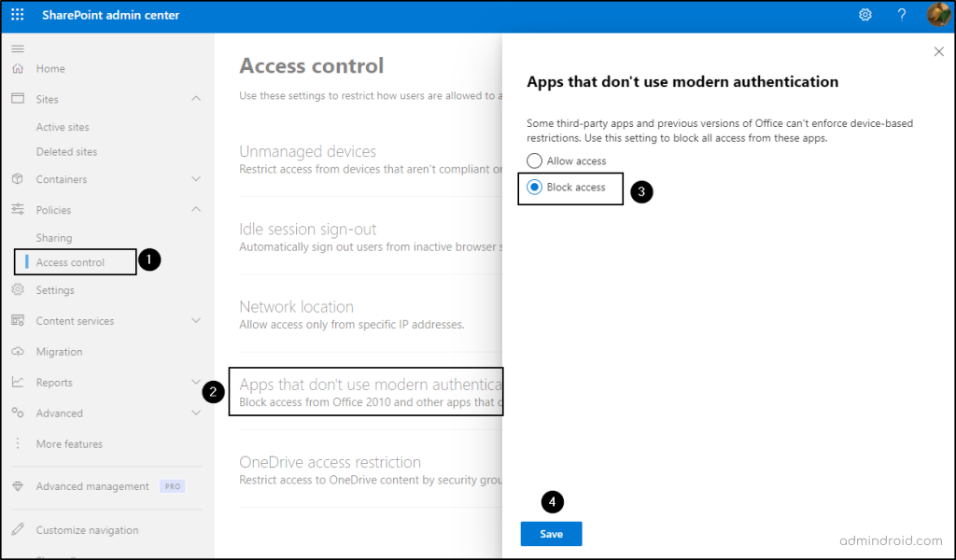Screen dimensions: 956x560
Task: Expand the Content services chevron
Action: tap(196, 321)
